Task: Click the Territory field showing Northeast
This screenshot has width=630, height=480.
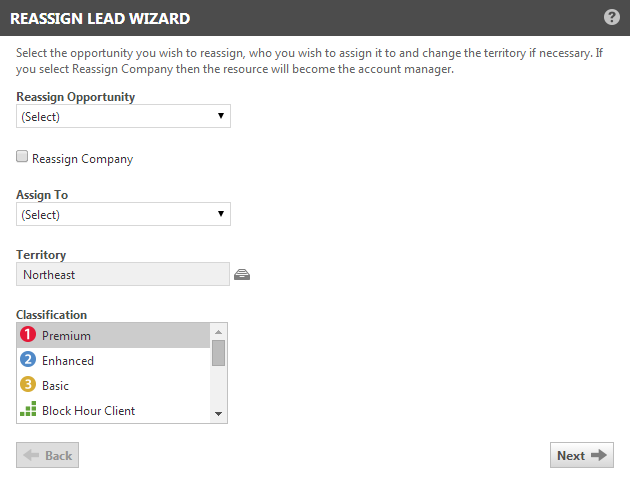Action: [123, 275]
